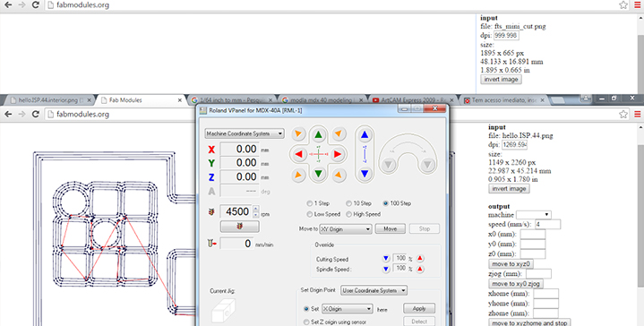The height and width of the screenshot is (326, 644).
Task: Open the Move to XY Origin dropdown
Action: coord(346,229)
